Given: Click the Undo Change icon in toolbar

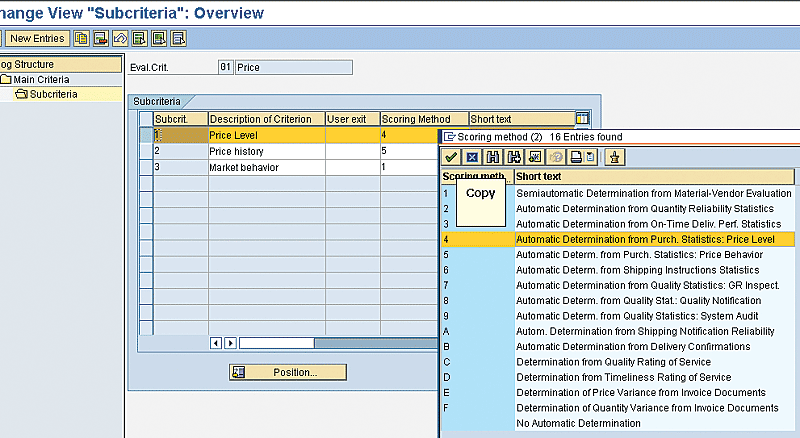Looking at the screenshot, I should [x=119, y=39].
